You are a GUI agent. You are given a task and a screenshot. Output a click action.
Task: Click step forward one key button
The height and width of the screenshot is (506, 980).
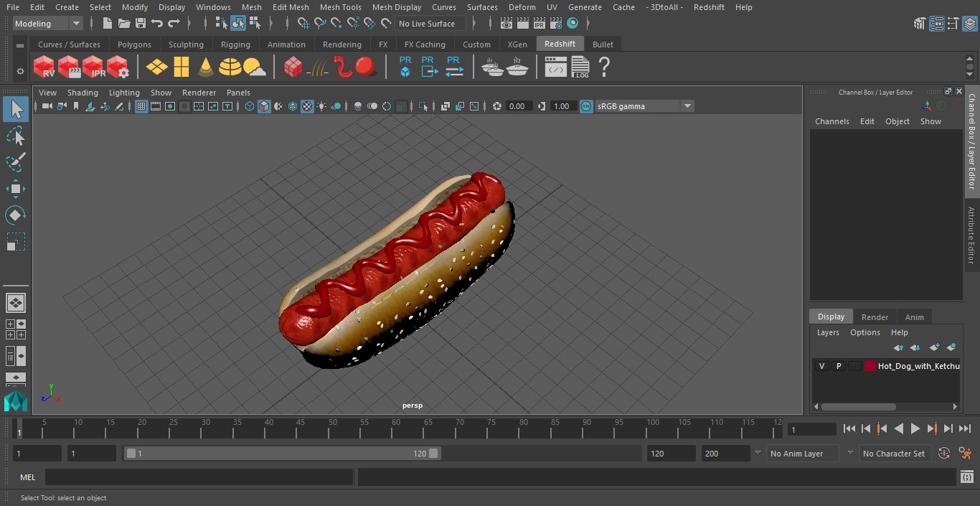click(932, 428)
